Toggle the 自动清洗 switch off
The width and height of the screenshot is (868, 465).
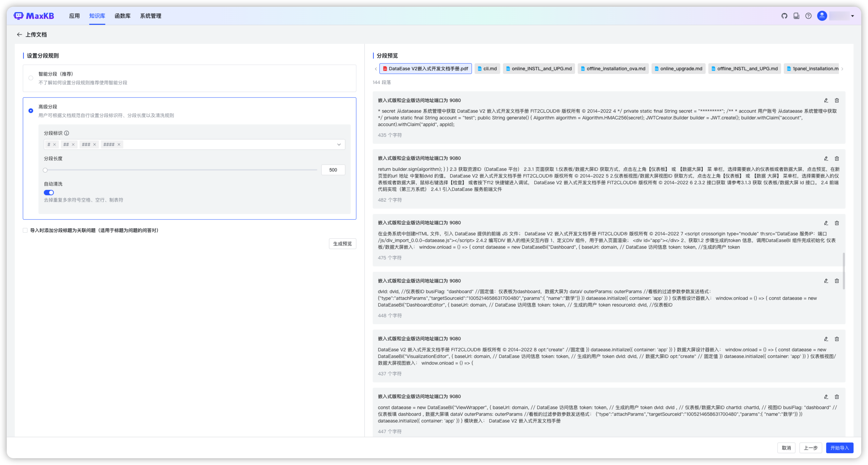(49, 193)
